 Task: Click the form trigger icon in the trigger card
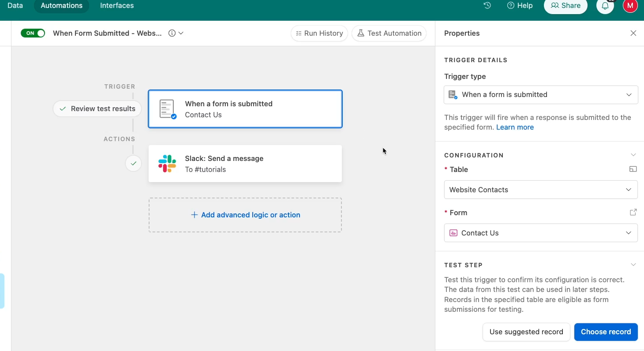click(x=168, y=109)
